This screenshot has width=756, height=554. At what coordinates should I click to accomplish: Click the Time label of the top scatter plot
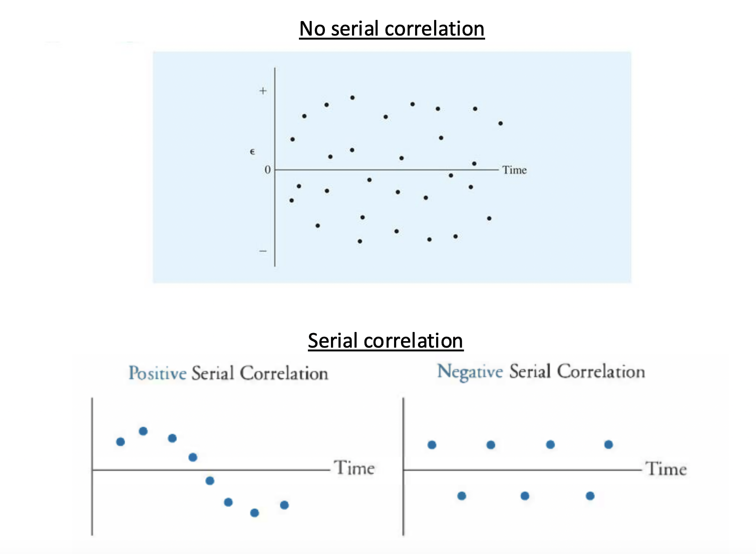point(514,170)
